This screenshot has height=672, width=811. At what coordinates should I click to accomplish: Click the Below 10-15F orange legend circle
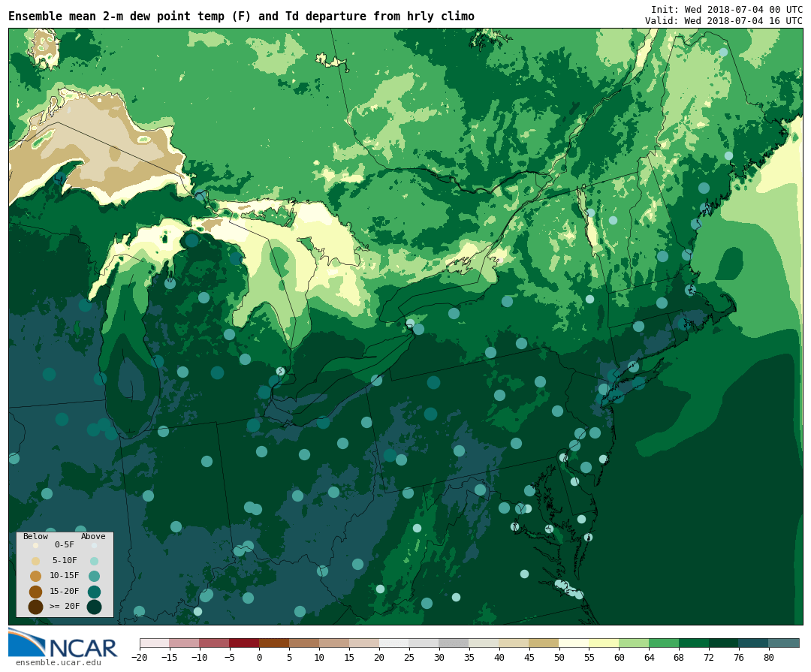point(35,576)
